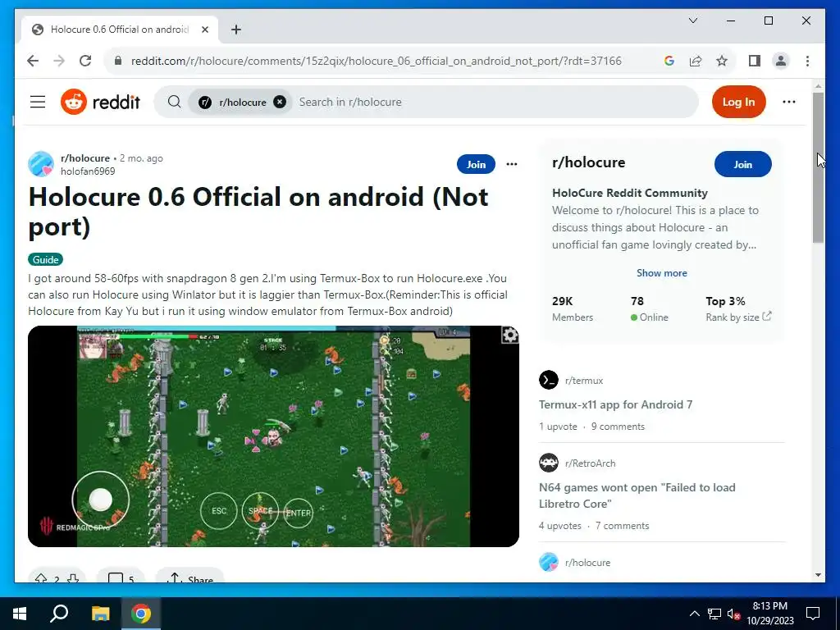Open a new browser tab

(x=236, y=30)
